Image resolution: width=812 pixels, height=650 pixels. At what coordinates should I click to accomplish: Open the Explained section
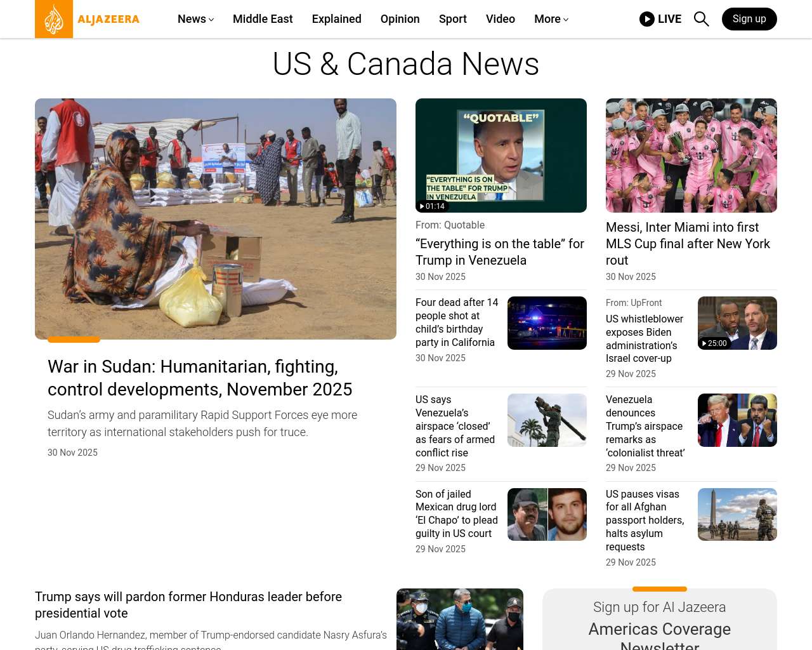click(x=337, y=19)
